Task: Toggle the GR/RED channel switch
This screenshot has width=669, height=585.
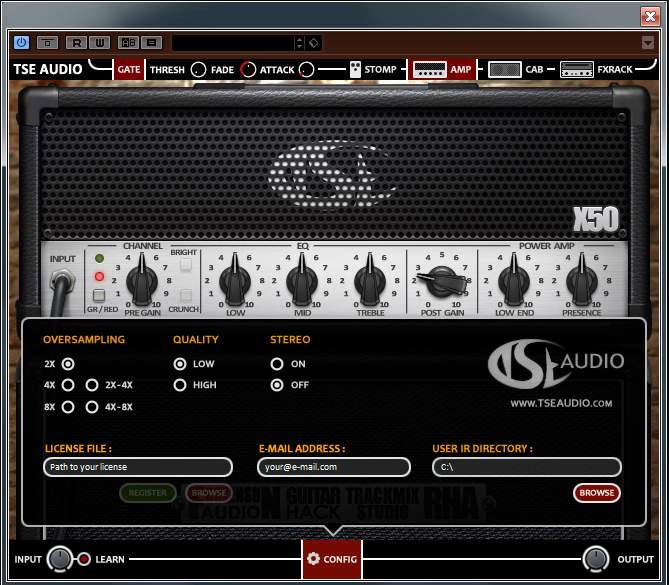Action: pos(99,295)
